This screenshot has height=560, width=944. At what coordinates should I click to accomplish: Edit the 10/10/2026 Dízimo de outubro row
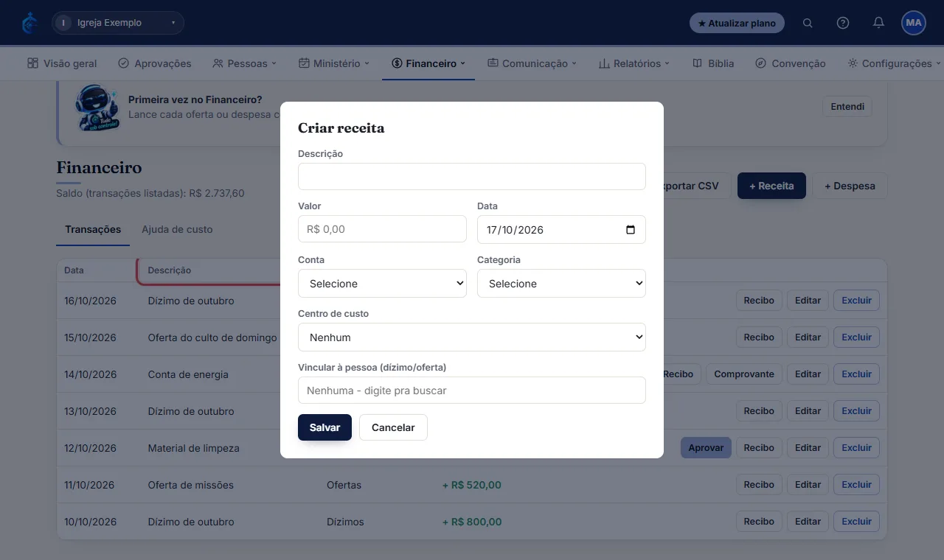click(x=808, y=522)
